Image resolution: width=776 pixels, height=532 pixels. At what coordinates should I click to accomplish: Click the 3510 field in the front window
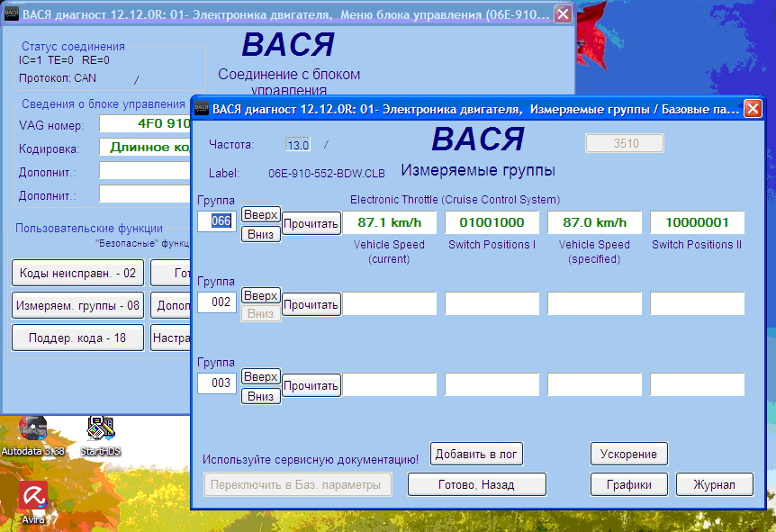tap(625, 143)
